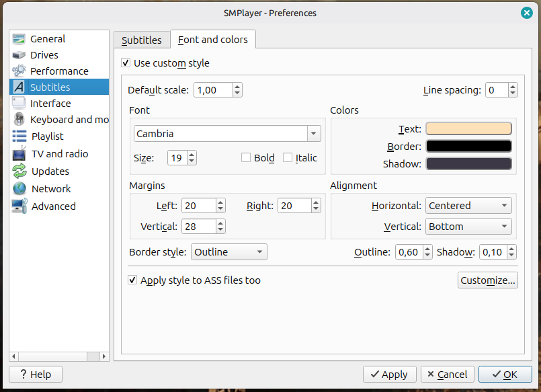The width and height of the screenshot is (541, 392).
Task: Open Keyboard and mouse icon
Action: [19, 120]
